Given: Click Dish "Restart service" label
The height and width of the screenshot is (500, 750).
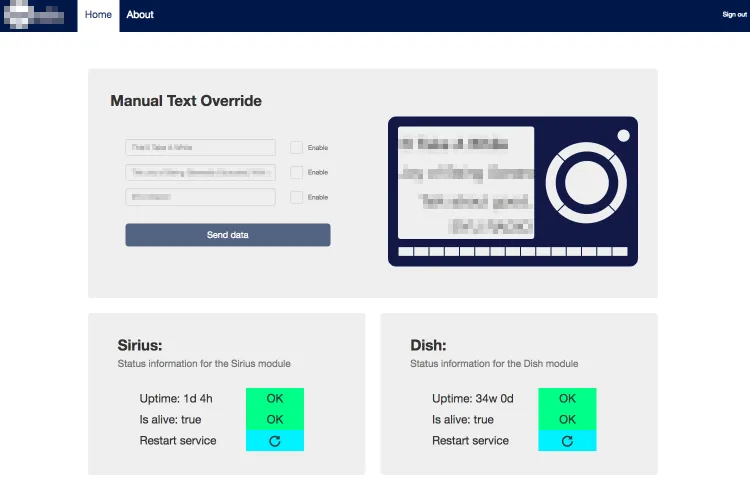Looking at the screenshot, I should click(x=470, y=441).
